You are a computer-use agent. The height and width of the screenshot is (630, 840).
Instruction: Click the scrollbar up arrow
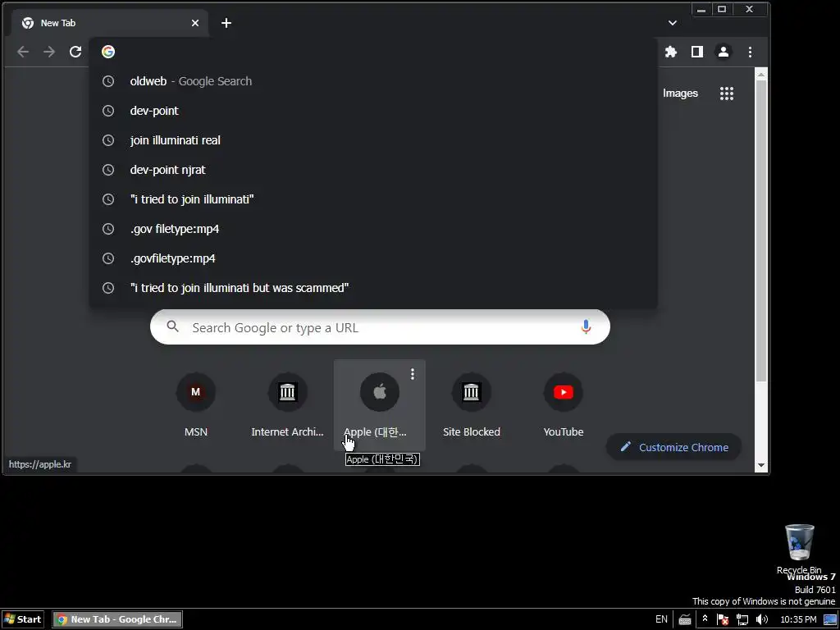click(x=760, y=75)
